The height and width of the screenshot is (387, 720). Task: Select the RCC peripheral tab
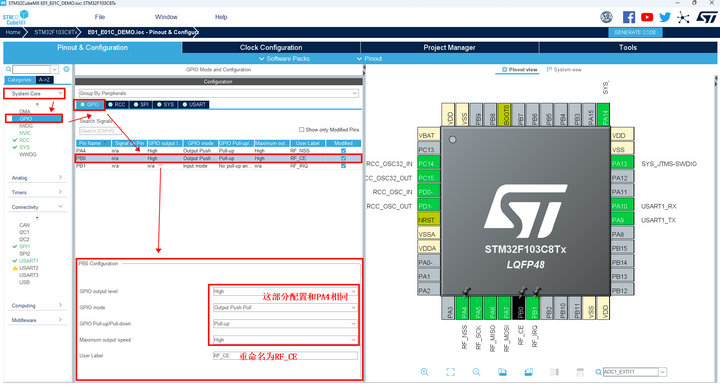click(x=117, y=105)
